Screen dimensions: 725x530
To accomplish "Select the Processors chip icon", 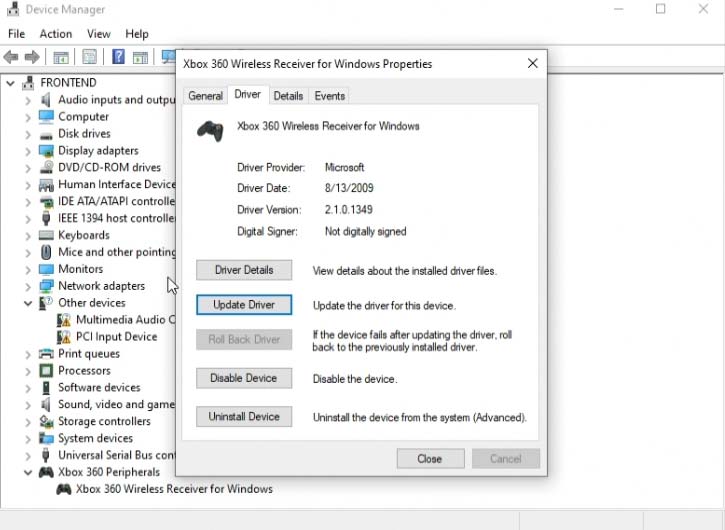I will [46, 370].
